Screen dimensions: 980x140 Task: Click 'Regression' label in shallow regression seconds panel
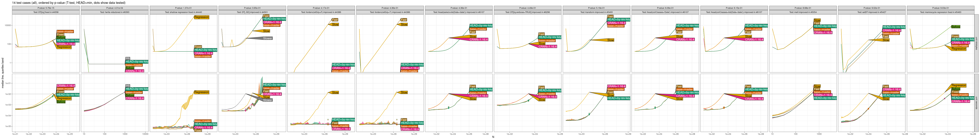pos(201,92)
